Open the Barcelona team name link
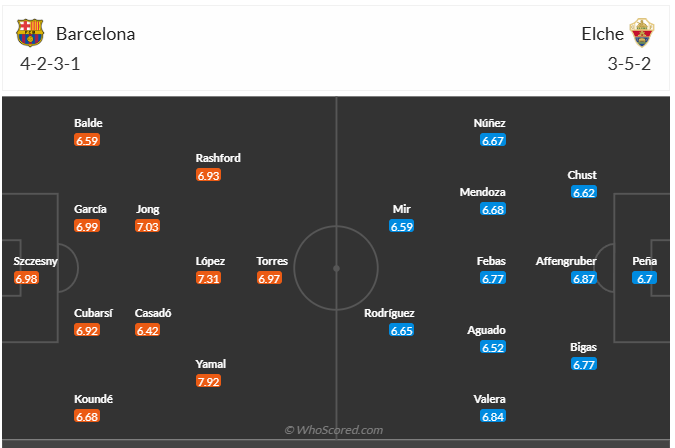This screenshot has width=675, height=448. (x=95, y=34)
